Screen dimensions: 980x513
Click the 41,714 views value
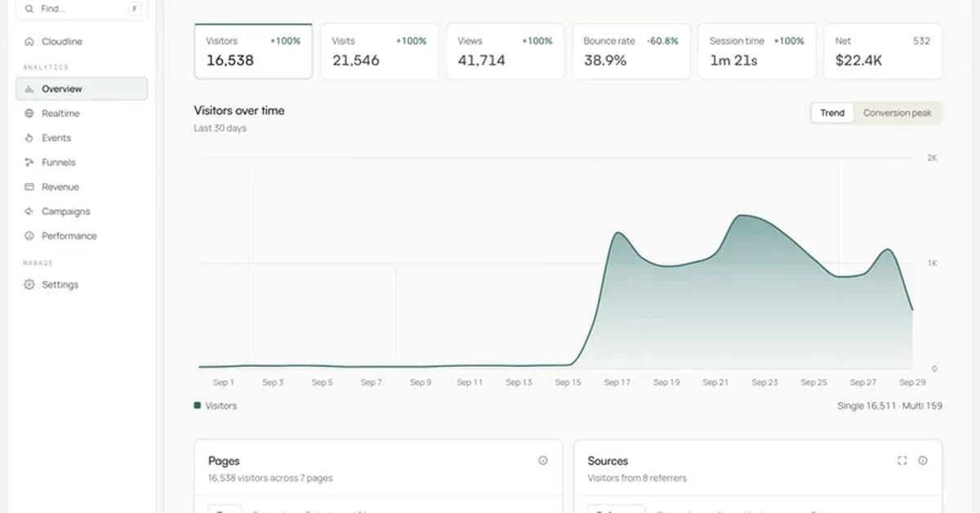point(481,60)
